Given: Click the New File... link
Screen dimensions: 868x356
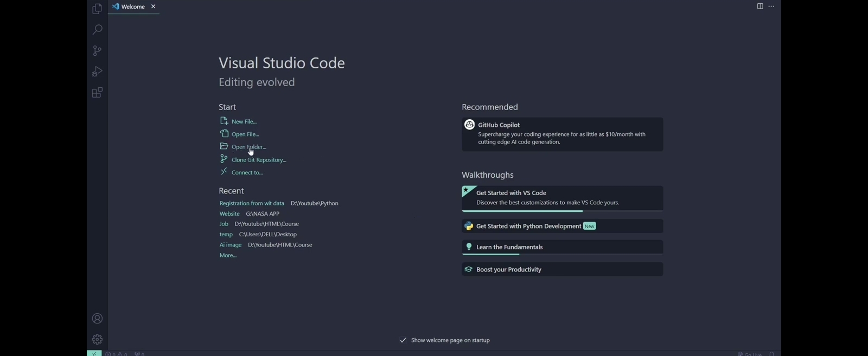Looking at the screenshot, I should click(x=244, y=122).
